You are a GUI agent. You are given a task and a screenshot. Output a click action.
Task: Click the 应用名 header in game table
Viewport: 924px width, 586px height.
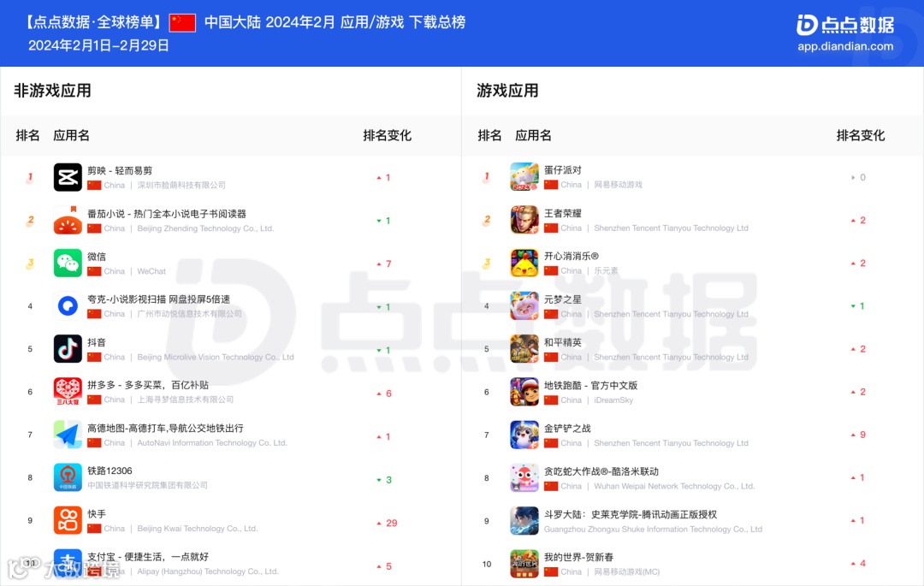[x=533, y=135]
